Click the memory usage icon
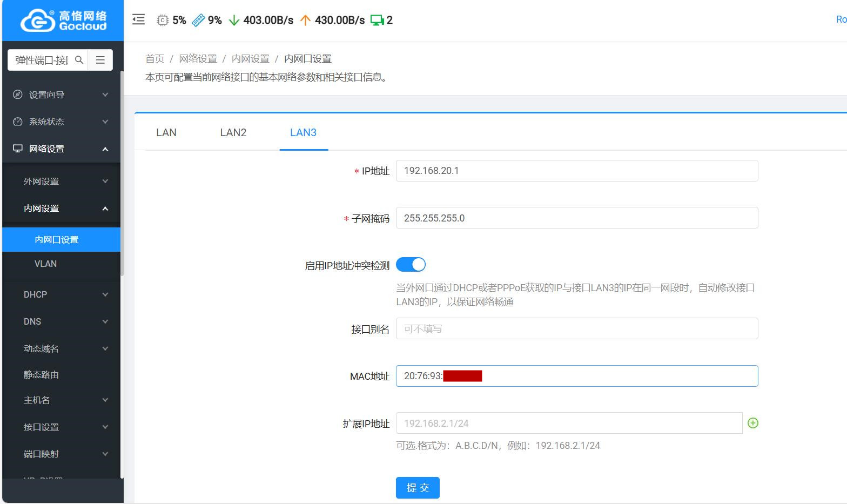847x504 pixels. point(198,21)
